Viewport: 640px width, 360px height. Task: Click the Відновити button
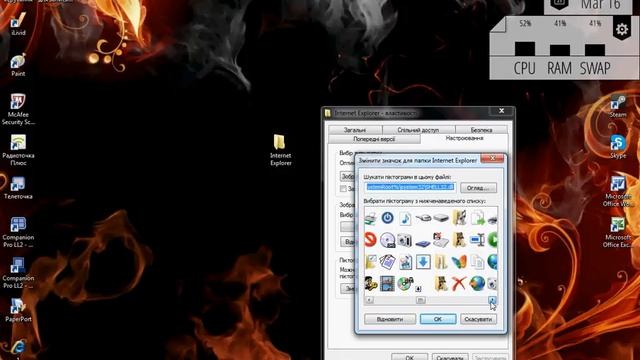(x=390, y=319)
